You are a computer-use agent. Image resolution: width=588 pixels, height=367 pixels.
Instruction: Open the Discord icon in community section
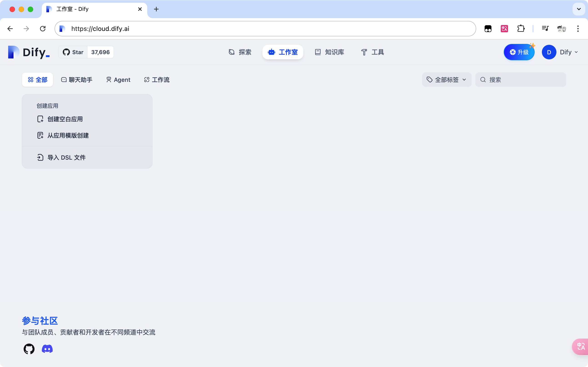point(47,349)
